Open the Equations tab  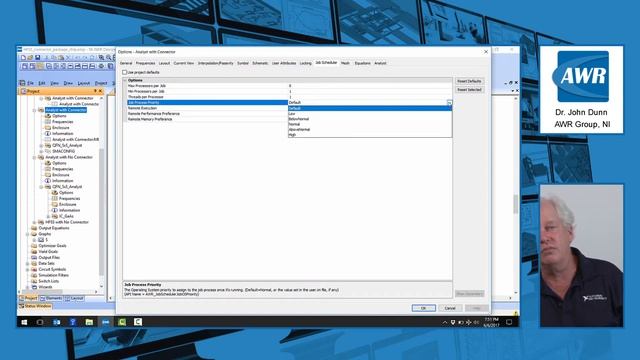(x=362, y=63)
